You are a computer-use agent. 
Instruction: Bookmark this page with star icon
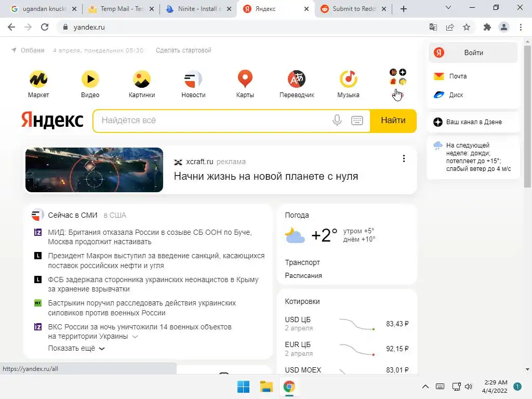467,27
